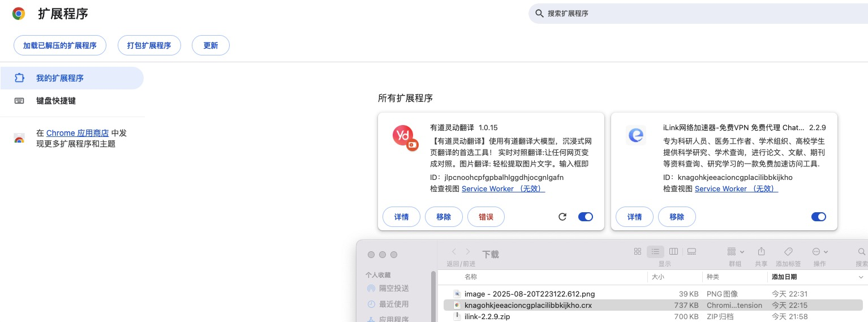Click the crx file icon
868x322 pixels.
point(457,305)
